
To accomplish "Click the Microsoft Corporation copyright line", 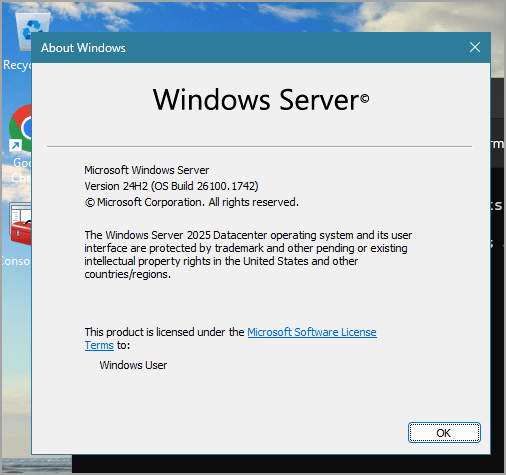I will click(x=192, y=202).
